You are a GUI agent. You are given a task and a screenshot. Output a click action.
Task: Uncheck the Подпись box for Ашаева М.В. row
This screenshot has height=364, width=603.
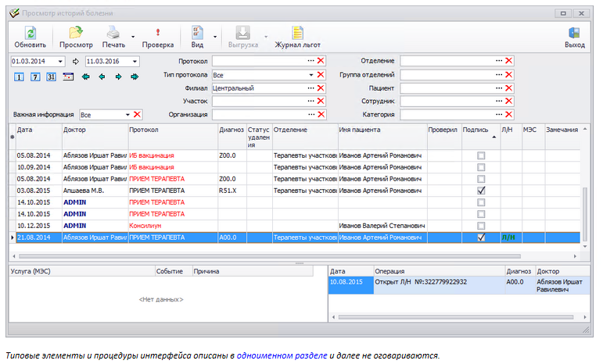point(481,190)
